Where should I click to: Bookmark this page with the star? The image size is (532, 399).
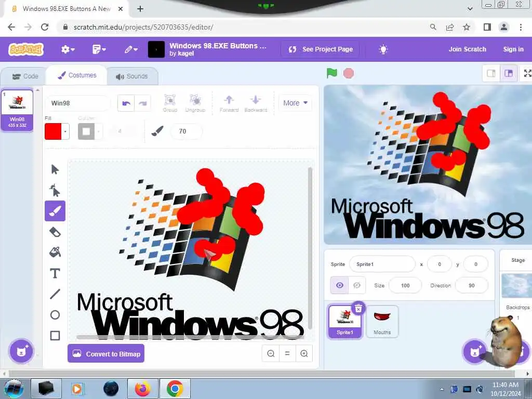tap(467, 27)
